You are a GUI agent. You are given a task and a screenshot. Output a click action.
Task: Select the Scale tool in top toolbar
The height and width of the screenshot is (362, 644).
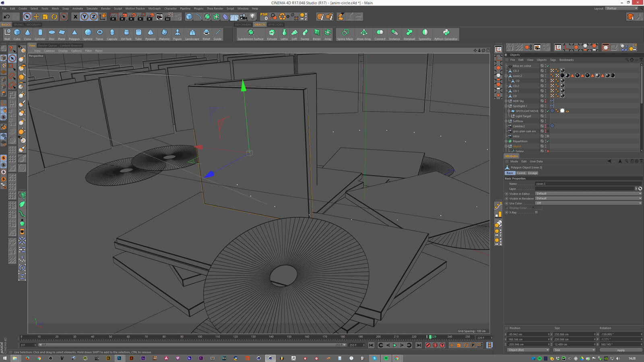45,16
